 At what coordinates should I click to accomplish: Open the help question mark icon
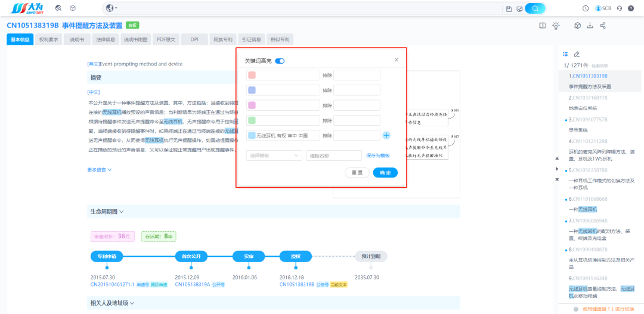[x=631, y=8]
